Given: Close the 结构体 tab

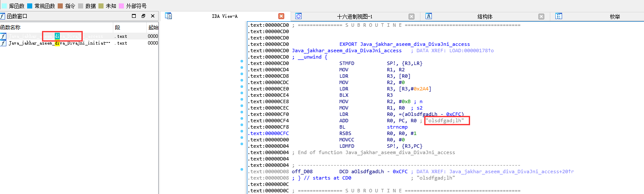Looking at the screenshot, I should [x=541, y=17].
